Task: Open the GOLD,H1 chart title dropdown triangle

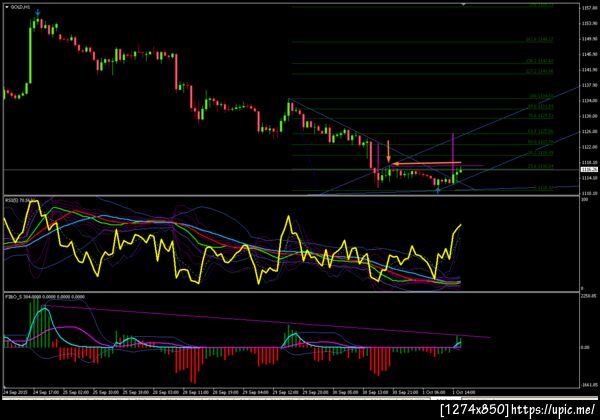Action: (x=7, y=7)
